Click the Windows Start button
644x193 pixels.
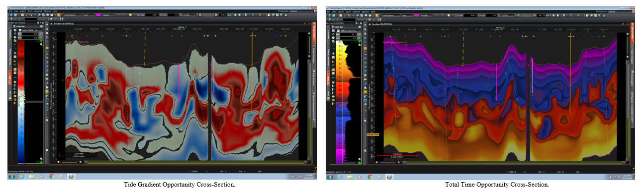pyautogui.click(x=12, y=177)
